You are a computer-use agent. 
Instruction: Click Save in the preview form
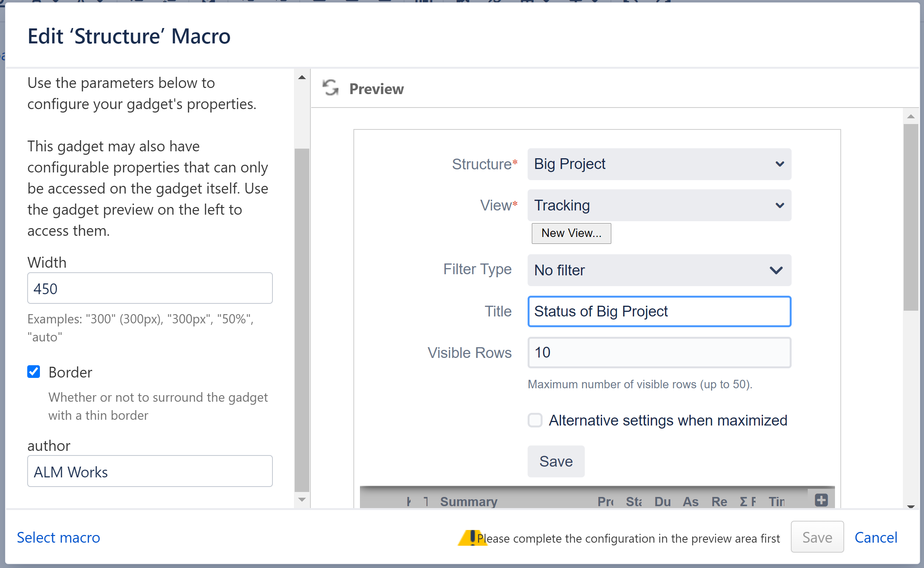[x=556, y=461]
